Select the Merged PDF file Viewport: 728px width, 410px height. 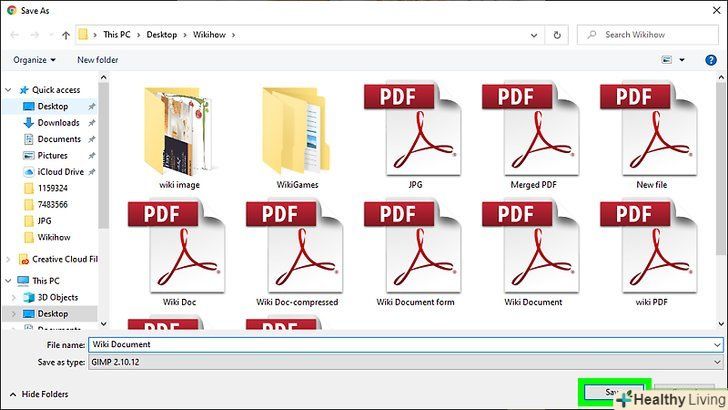[x=533, y=136]
